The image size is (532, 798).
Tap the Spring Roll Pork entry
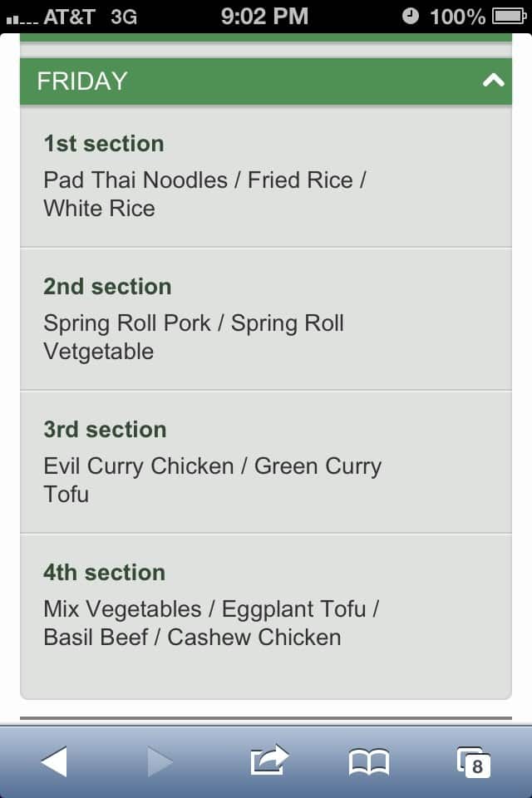(127, 323)
